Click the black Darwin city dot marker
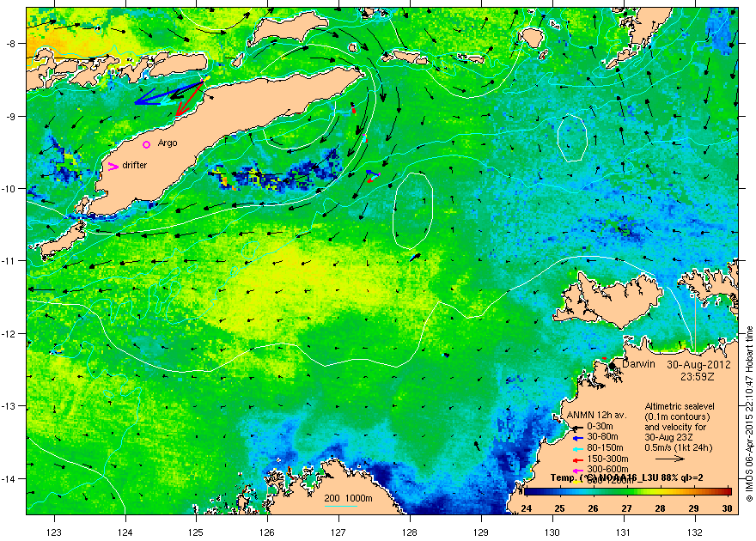The image size is (756, 541). tap(612, 366)
